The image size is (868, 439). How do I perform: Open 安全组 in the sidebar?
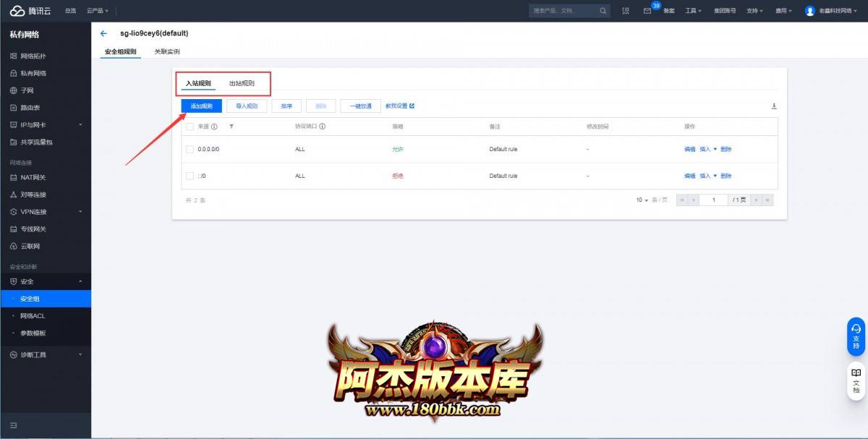tap(46, 299)
